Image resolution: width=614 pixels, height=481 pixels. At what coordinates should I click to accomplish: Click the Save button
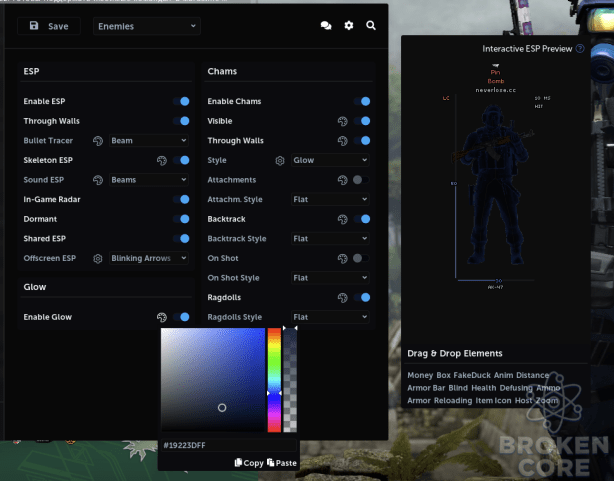pos(49,26)
